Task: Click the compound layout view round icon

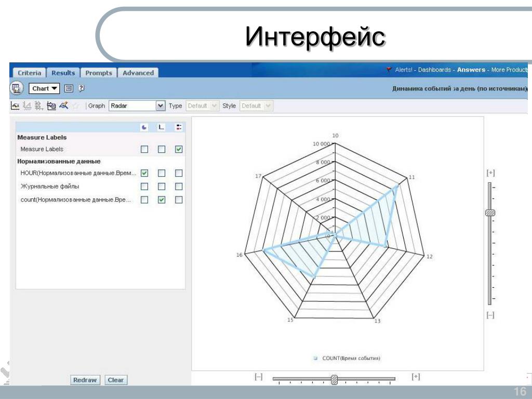Action: click(x=16, y=88)
